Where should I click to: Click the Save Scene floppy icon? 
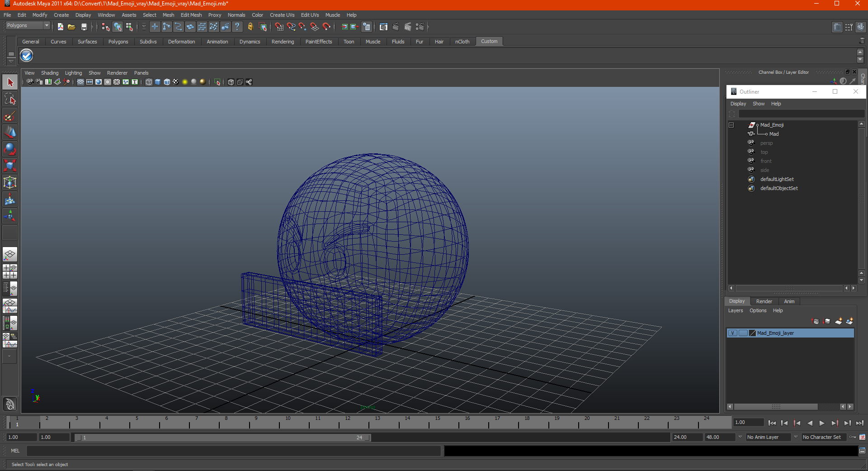coord(84,27)
